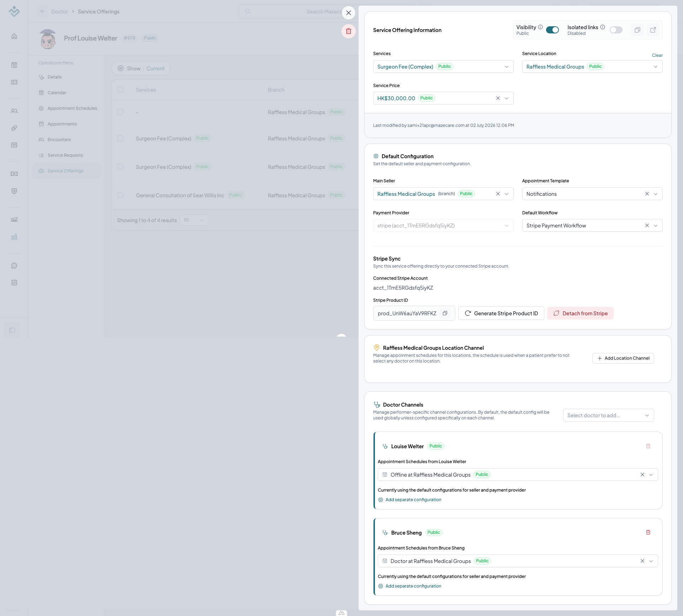Expand Louise Welter appointment schedule dropdown
This screenshot has height=616, width=683.
651,475
